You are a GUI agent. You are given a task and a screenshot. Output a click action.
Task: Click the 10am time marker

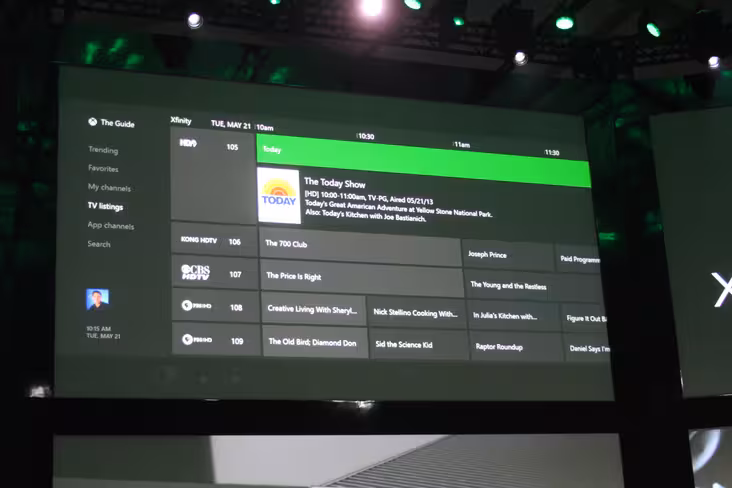pos(265,127)
